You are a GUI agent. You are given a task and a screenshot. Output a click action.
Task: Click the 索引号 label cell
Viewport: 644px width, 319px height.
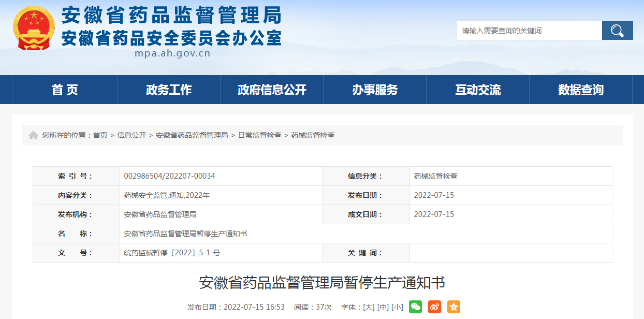pos(76,176)
